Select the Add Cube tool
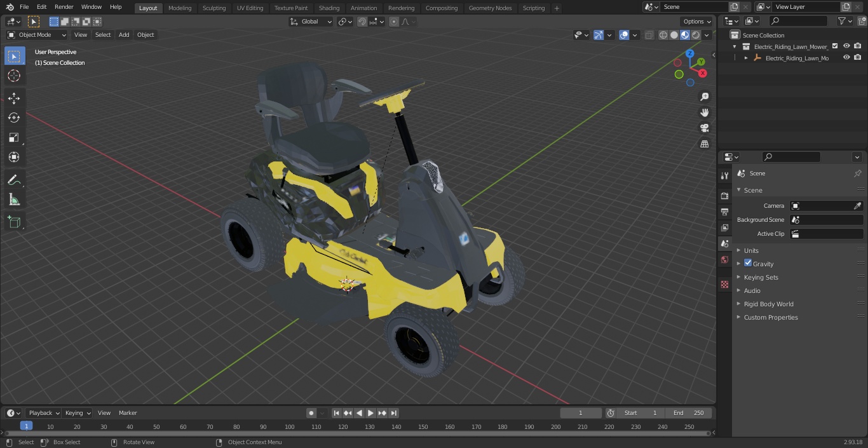This screenshot has width=868, height=448. 14,222
